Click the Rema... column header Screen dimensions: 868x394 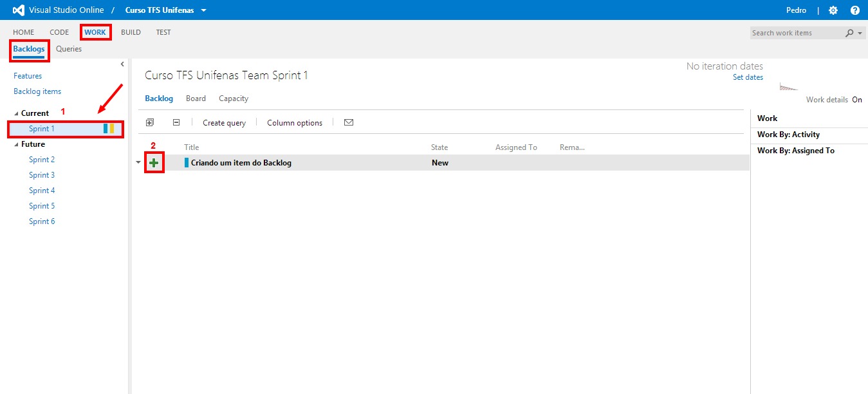(x=572, y=147)
